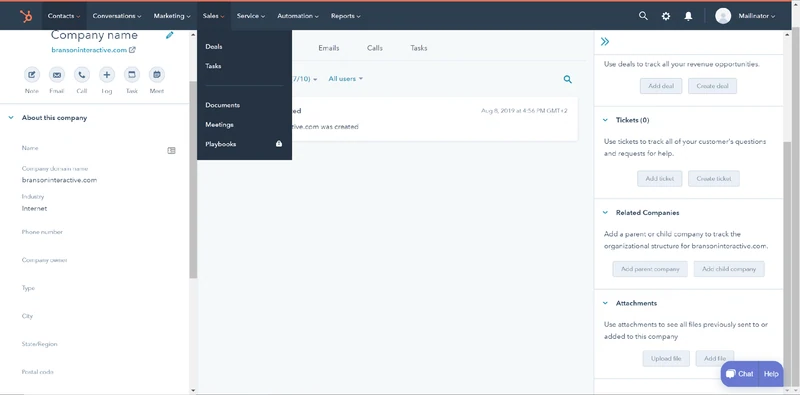Open the bransoninteractive.com link
This screenshot has width=800, height=395.
click(x=89, y=50)
